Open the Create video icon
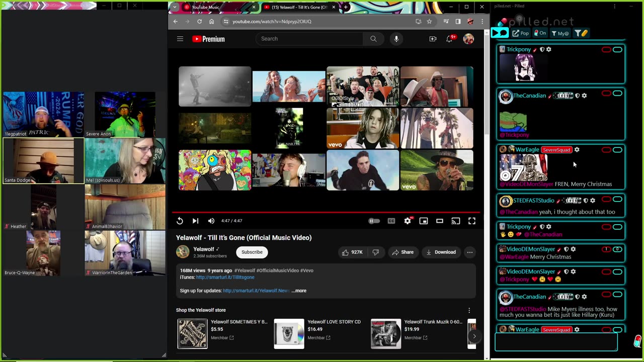 pyautogui.click(x=433, y=39)
